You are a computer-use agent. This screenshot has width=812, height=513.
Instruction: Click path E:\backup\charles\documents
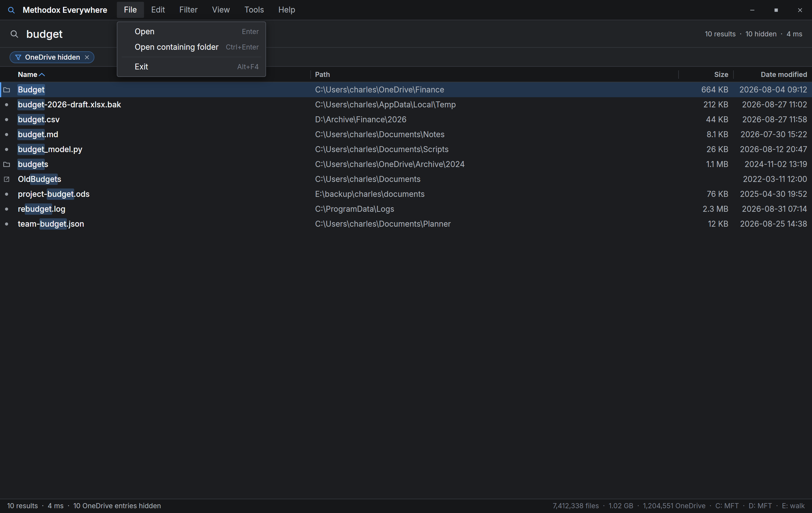[x=370, y=194]
